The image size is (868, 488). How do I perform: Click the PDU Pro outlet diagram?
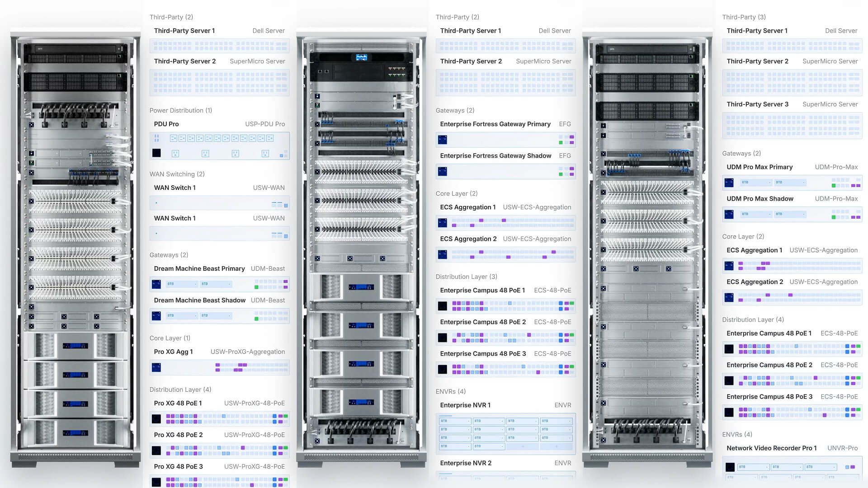[220, 146]
